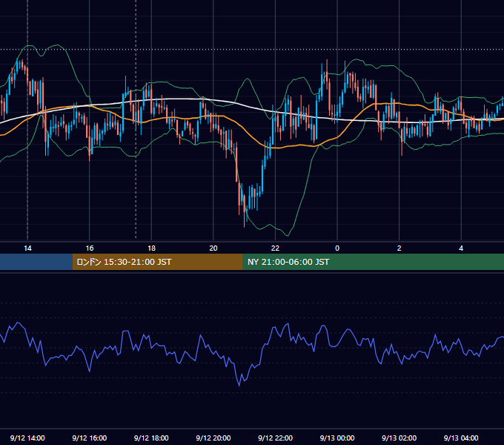Click the 9/12 18:00 date label

point(151,438)
